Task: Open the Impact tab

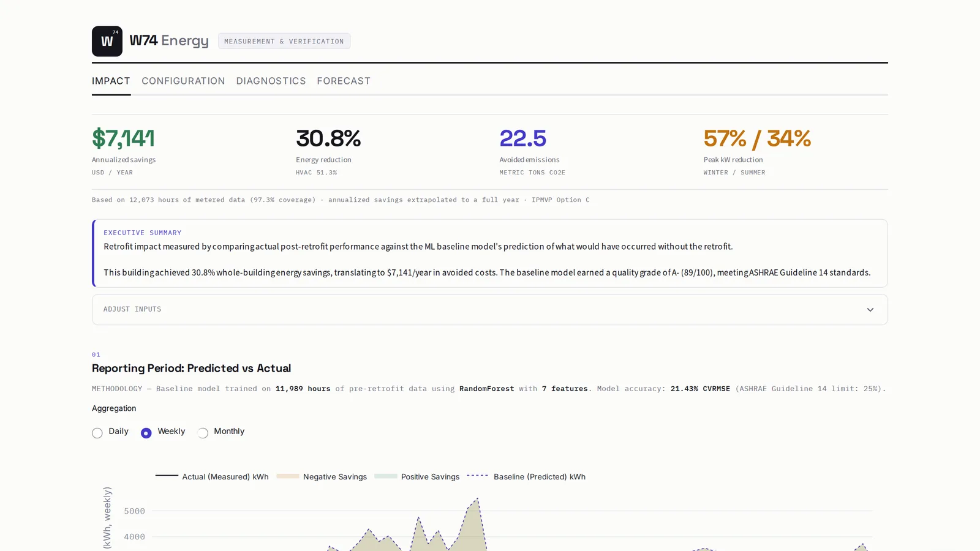Action: 111,81
